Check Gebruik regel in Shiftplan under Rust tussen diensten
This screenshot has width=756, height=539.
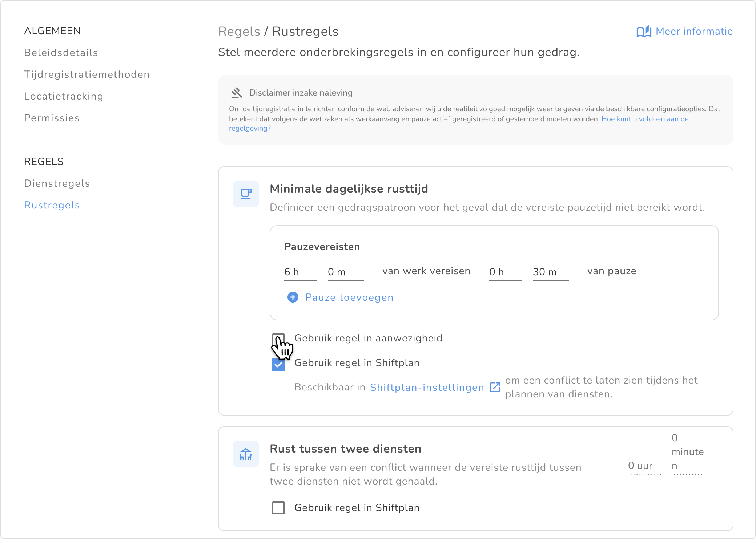[278, 508]
